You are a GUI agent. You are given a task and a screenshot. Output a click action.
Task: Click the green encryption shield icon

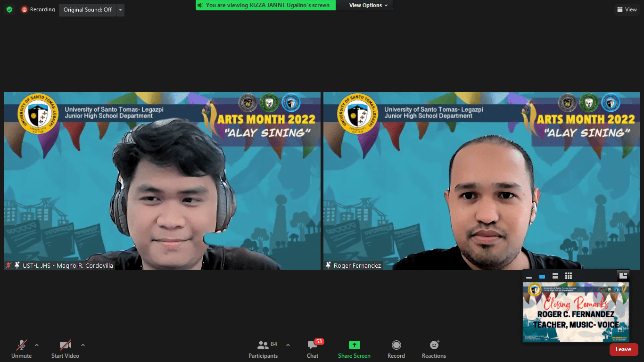click(9, 9)
